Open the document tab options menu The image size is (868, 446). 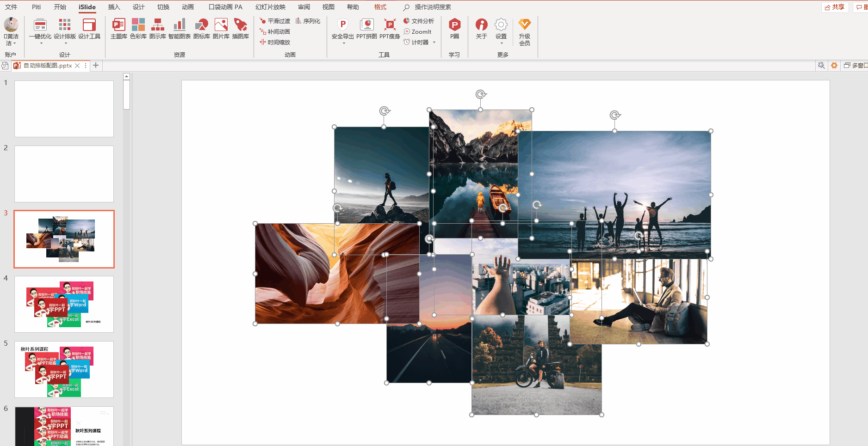click(x=86, y=66)
